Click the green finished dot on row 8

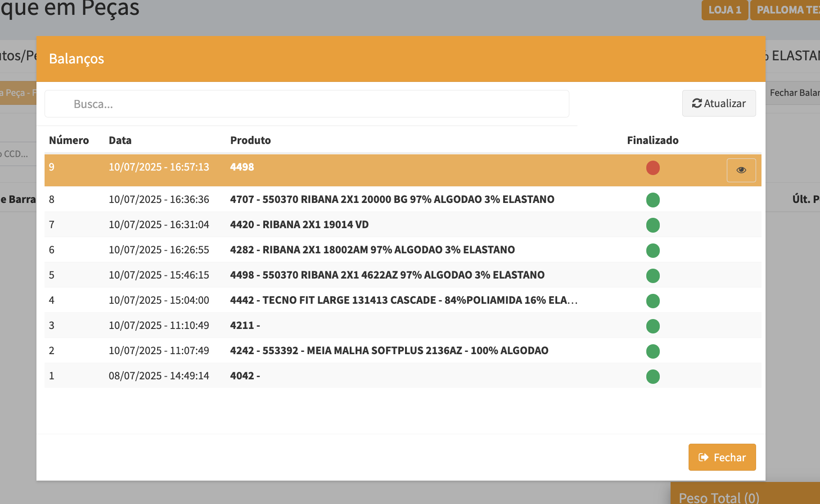click(653, 200)
